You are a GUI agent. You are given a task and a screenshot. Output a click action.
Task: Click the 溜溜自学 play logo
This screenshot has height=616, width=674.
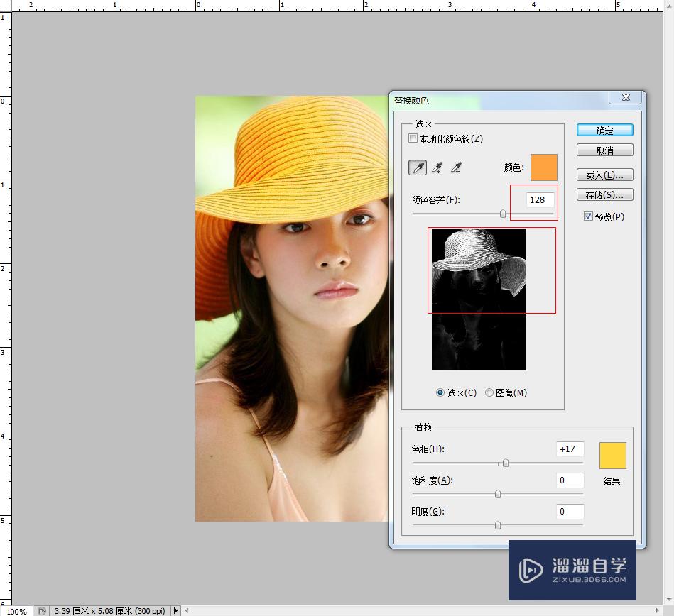pos(529,570)
